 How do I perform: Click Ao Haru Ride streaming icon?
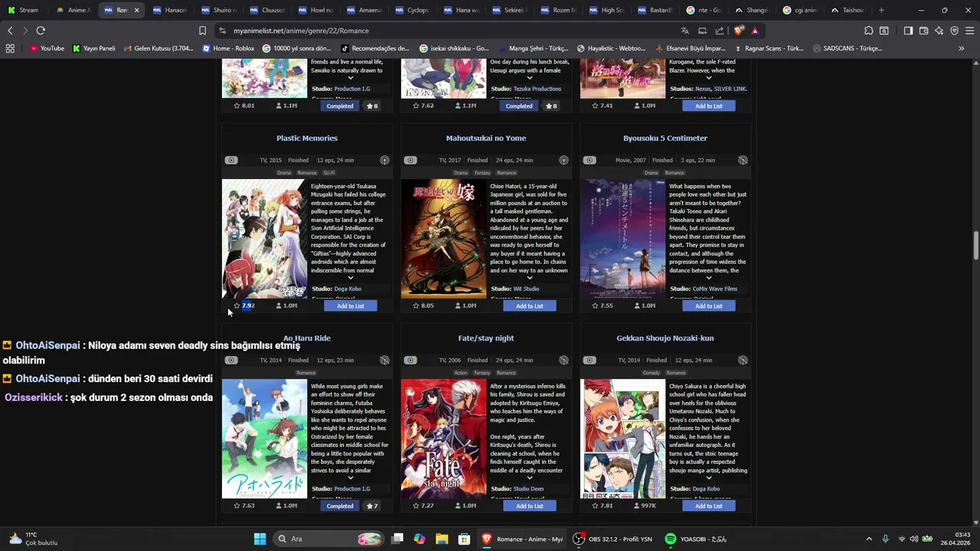pos(384,360)
